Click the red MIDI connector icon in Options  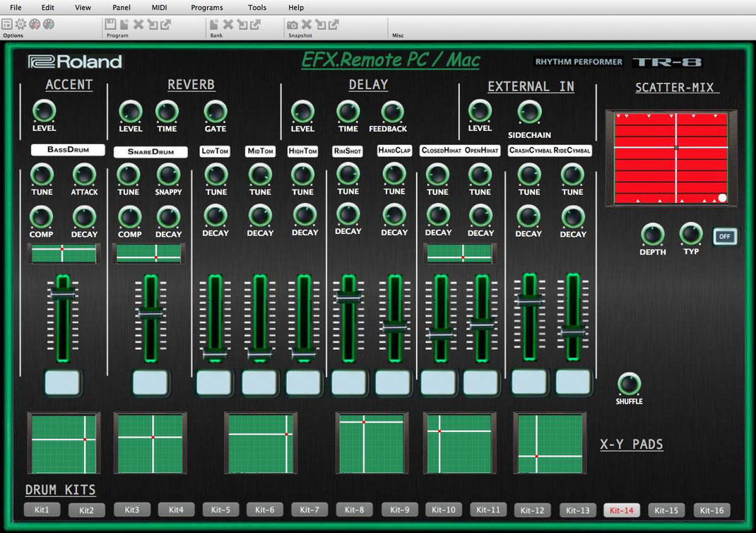click(35, 24)
